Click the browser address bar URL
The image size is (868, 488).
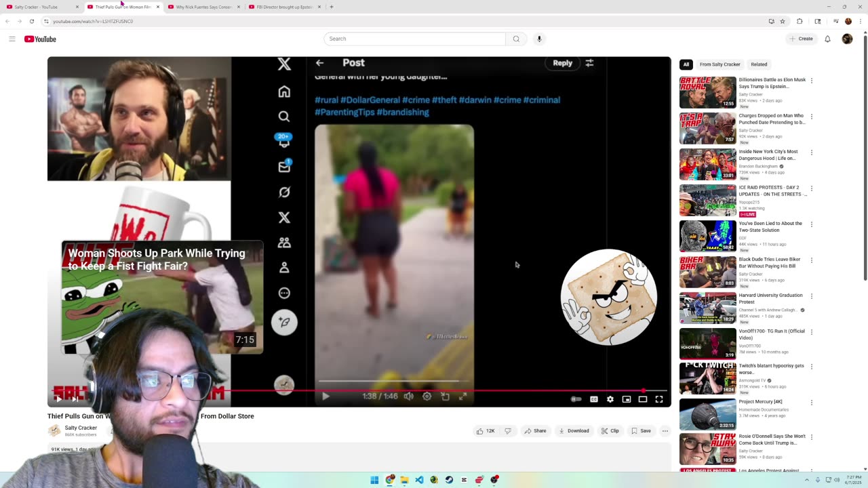[x=93, y=21]
